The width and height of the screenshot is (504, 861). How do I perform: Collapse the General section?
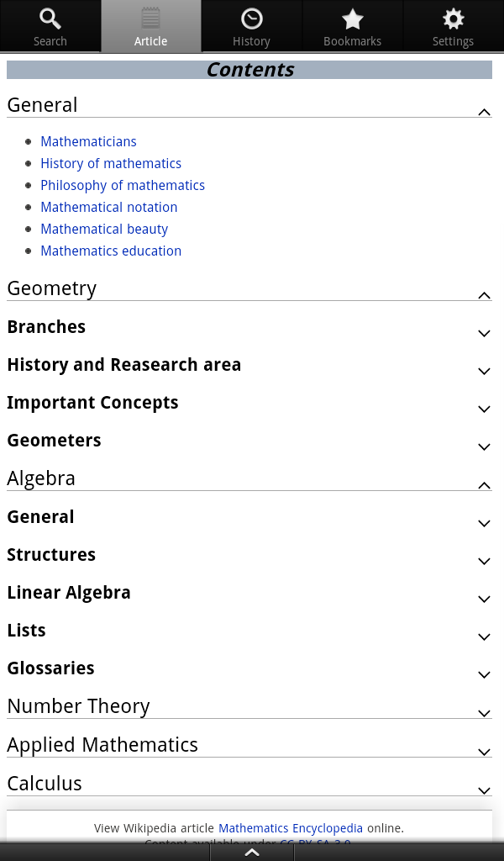click(483, 111)
